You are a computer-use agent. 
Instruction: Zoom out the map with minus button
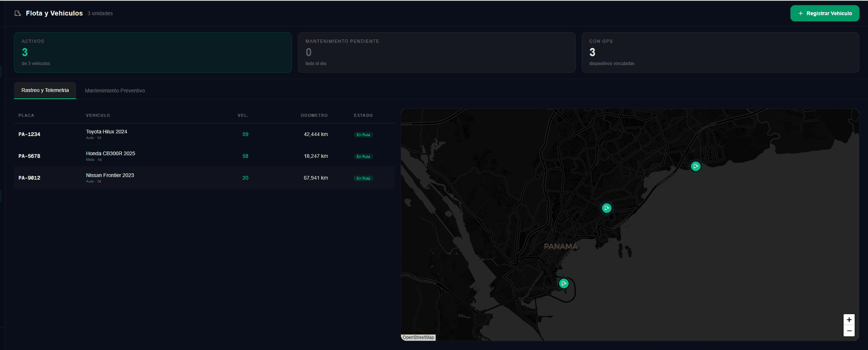pos(849,331)
